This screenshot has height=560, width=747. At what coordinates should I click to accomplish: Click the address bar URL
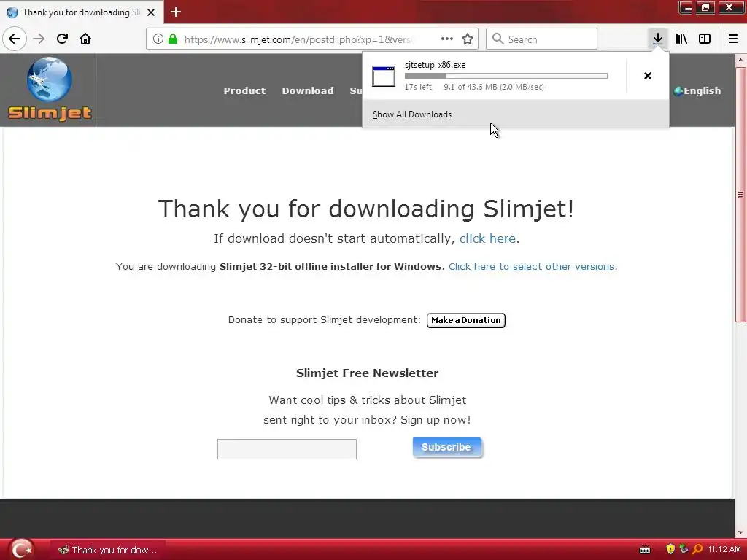click(300, 39)
